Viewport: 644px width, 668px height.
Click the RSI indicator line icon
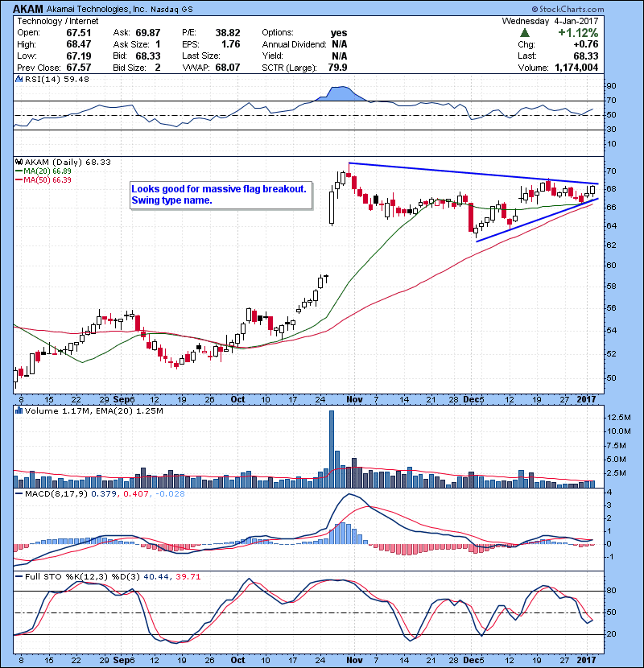tap(19, 79)
